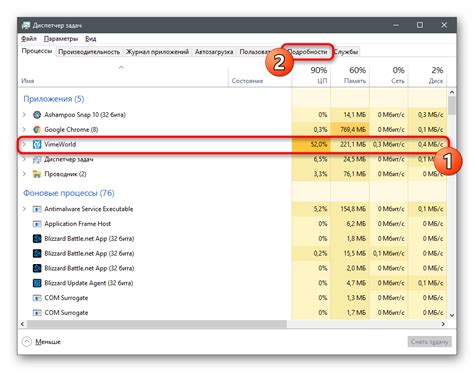Click the 14,1 МБ memory cell of Ashampoo

[350, 115]
